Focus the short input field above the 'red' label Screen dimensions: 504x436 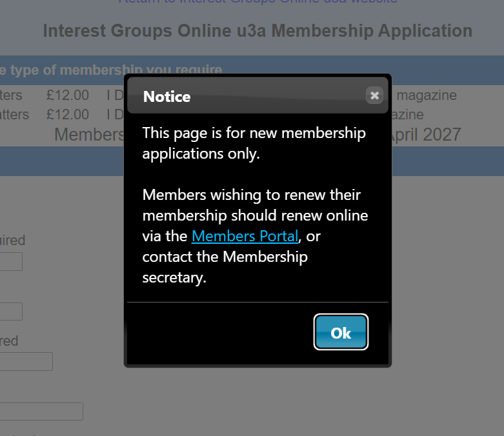11,312
